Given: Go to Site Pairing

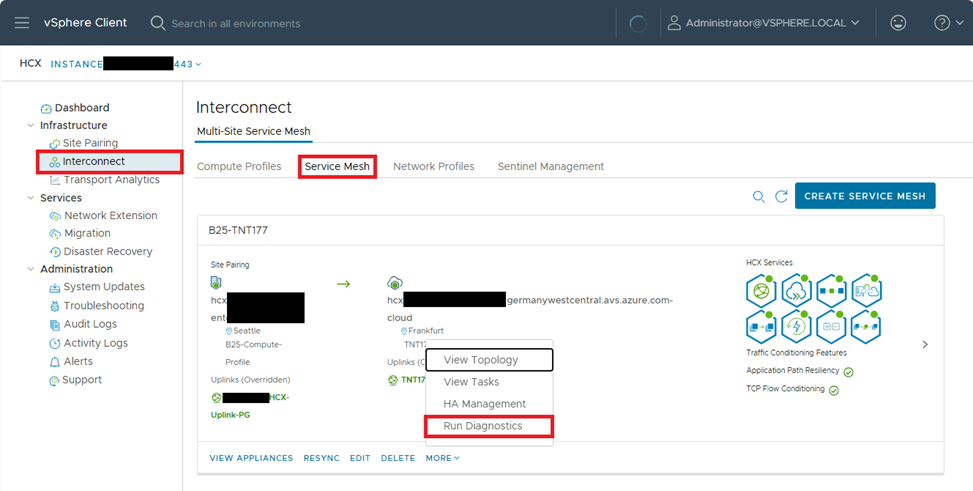Looking at the screenshot, I should coord(90,143).
